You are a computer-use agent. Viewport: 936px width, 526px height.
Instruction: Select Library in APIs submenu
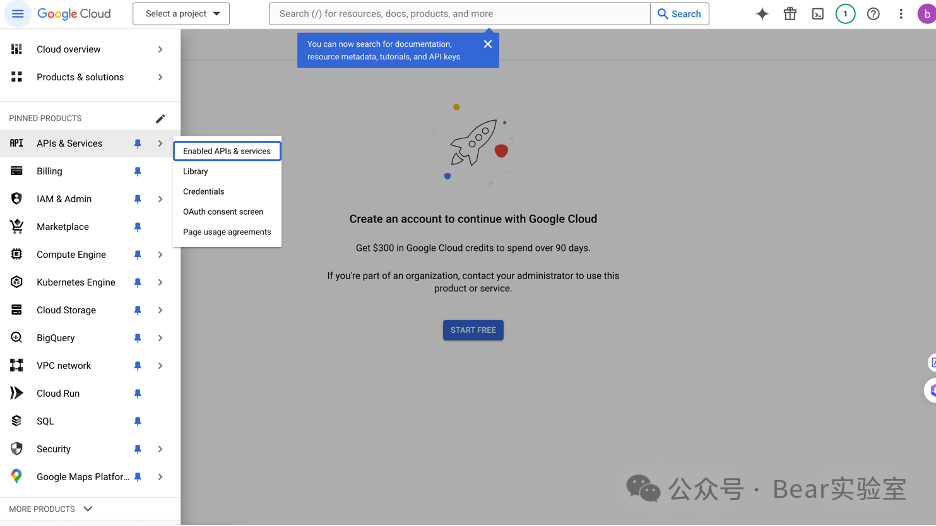pyautogui.click(x=227, y=171)
